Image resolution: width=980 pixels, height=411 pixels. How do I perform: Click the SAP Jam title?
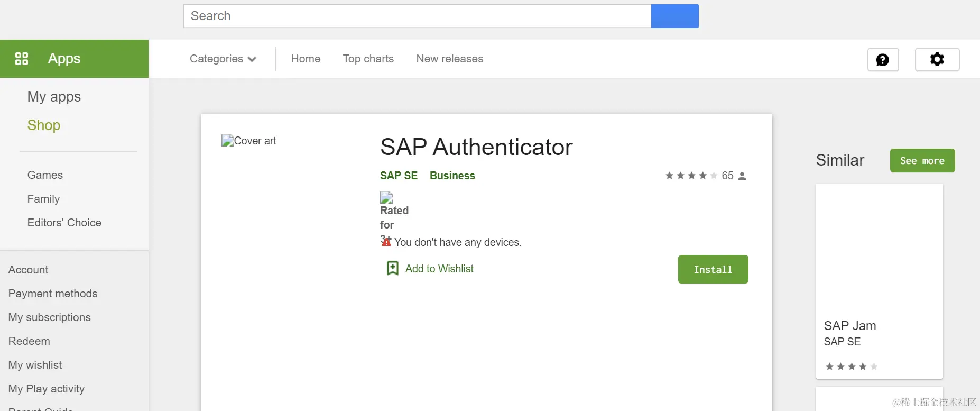(x=850, y=326)
